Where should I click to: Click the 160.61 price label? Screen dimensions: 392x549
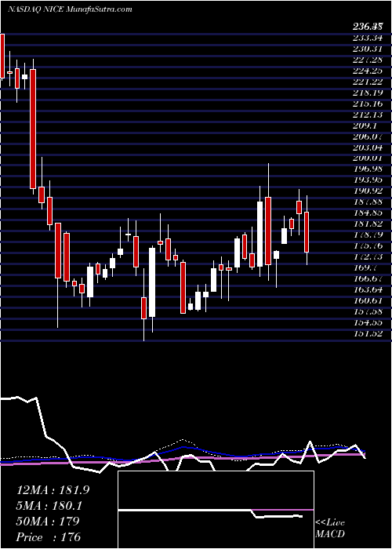point(368,300)
